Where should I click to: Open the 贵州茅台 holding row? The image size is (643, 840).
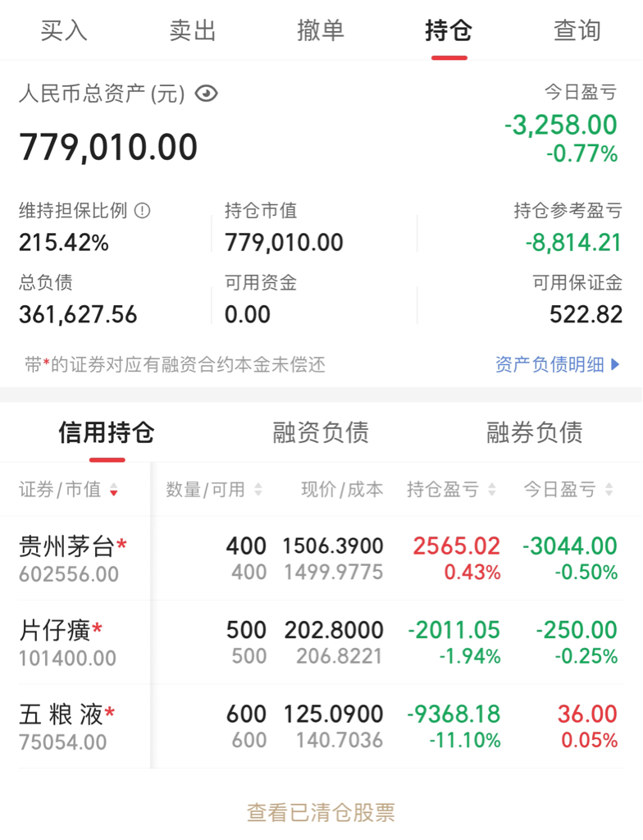coord(321,558)
